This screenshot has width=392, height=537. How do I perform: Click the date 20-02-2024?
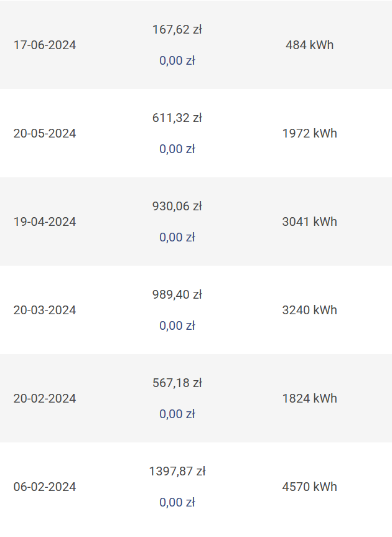coord(45,399)
